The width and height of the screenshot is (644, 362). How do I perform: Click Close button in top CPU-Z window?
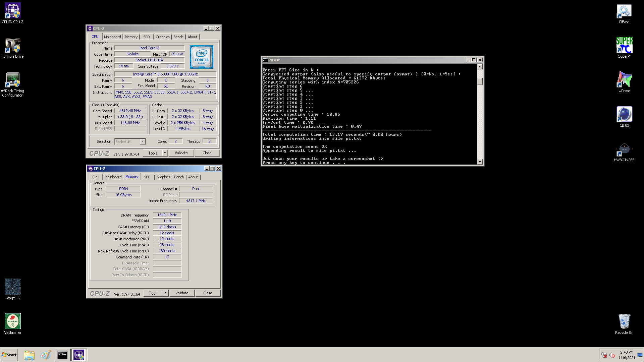click(x=207, y=153)
